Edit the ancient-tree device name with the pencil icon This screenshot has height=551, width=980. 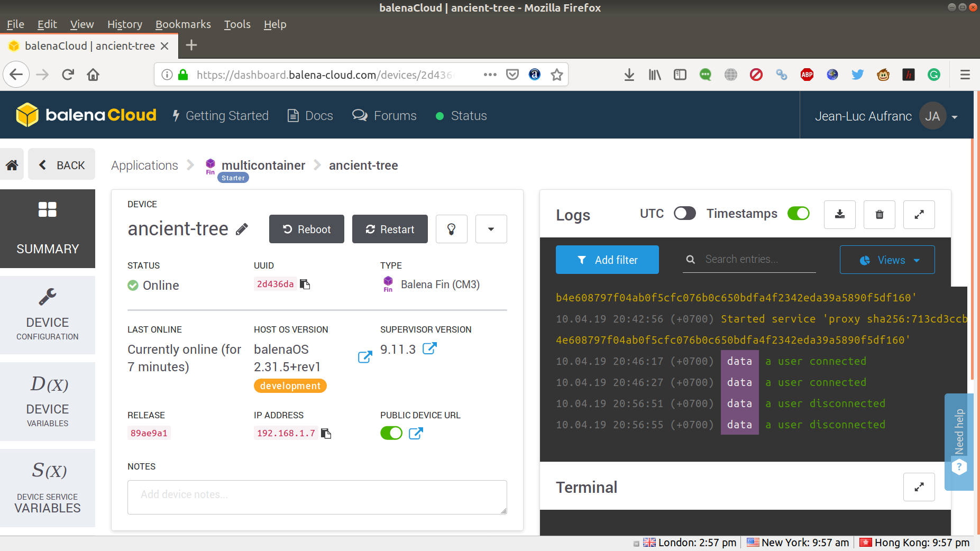pos(242,229)
